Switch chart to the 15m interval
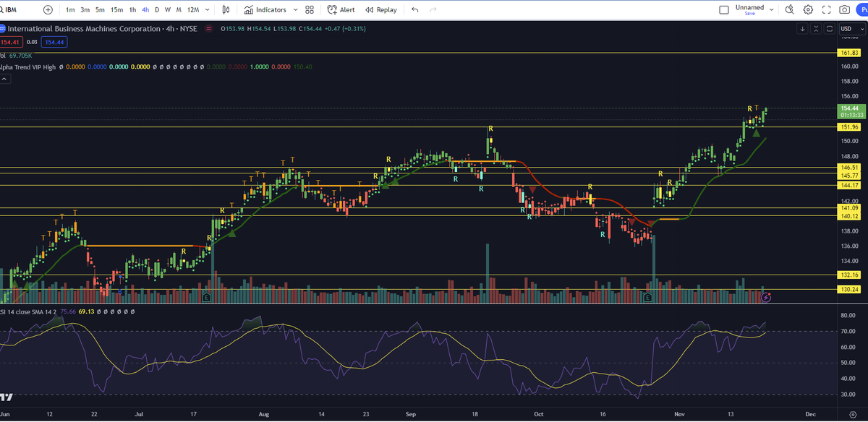Image resolution: width=868 pixels, height=422 pixels. [x=117, y=10]
